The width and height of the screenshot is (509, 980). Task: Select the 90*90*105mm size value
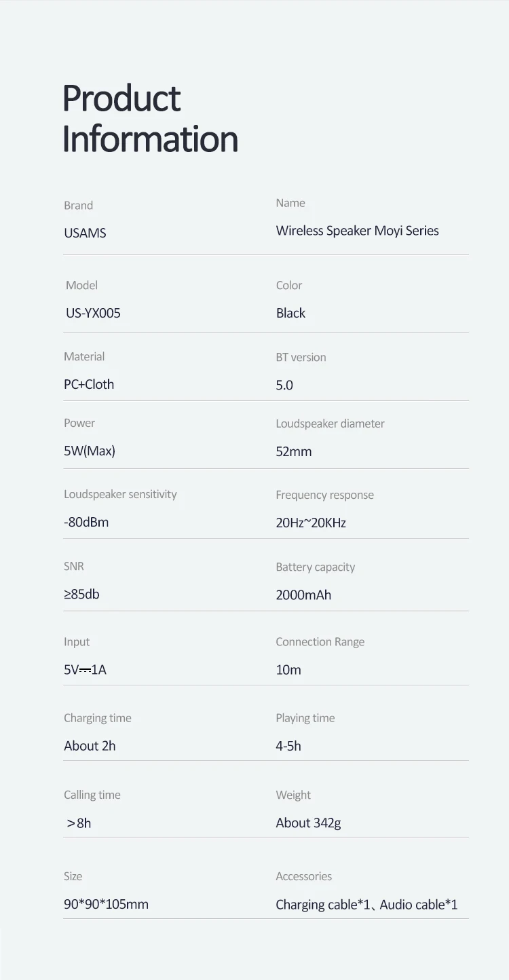(106, 904)
